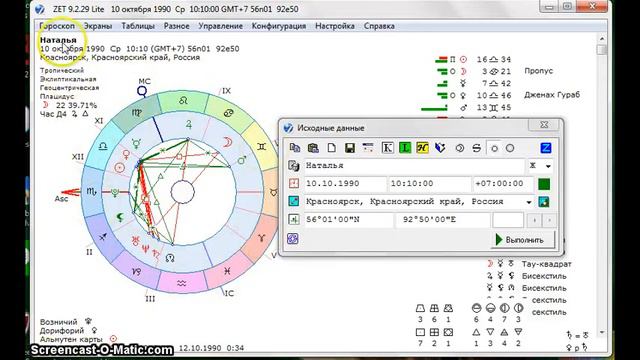Open the Экраны menu
640x360 pixels.
tap(98, 26)
